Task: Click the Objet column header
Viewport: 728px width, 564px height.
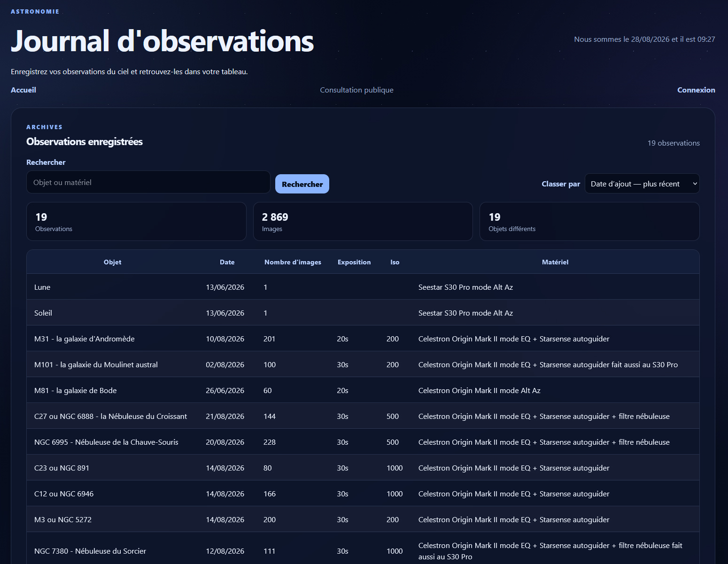Action: click(112, 262)
